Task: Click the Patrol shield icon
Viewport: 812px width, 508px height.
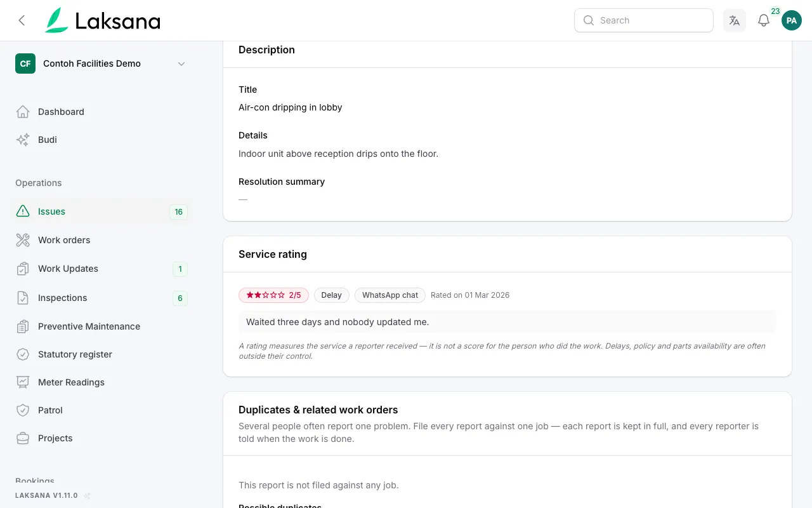Action: (x=23, y=410)
